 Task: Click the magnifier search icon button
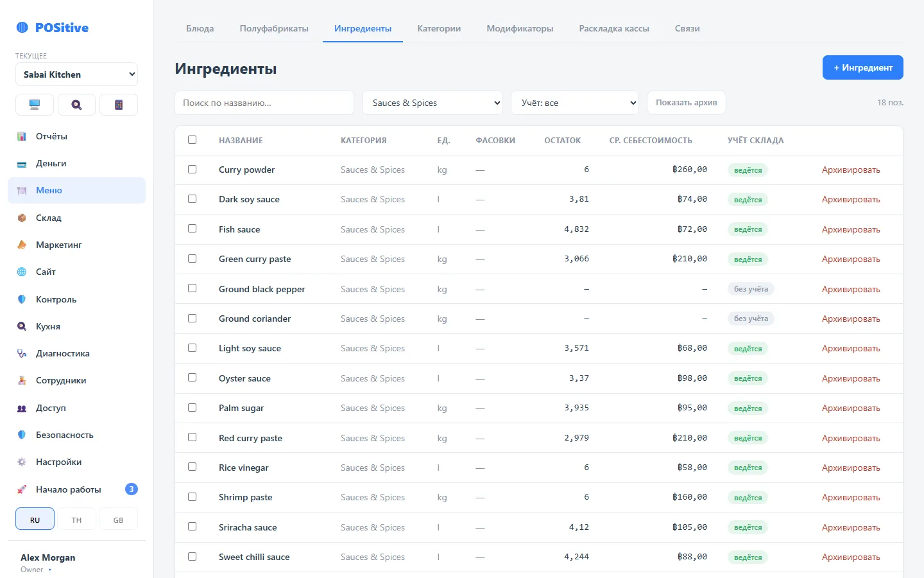point(76,105)
